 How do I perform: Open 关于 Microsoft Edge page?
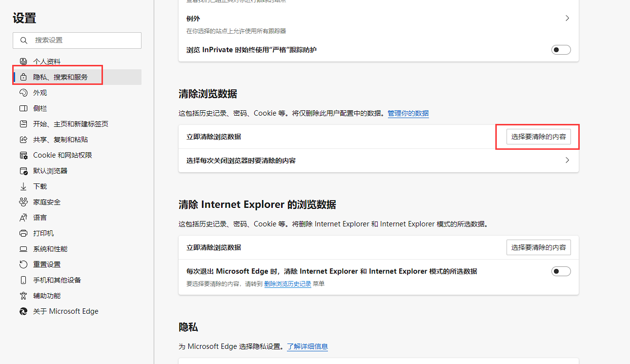(x=77, y=311)
